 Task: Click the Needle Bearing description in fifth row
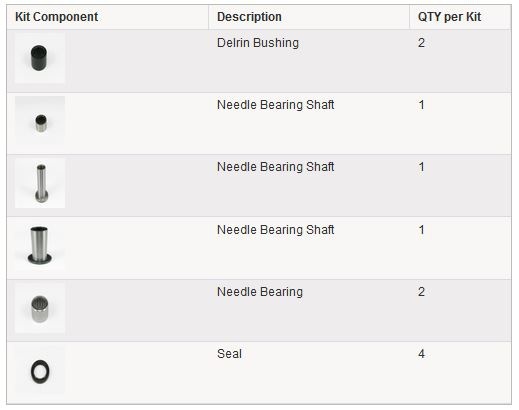coord(260,292)
